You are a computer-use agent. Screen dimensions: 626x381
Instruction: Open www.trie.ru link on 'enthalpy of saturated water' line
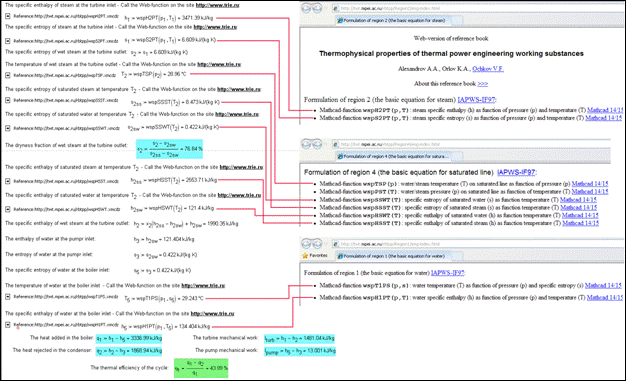pyautogui.click(x=239, y=195)
